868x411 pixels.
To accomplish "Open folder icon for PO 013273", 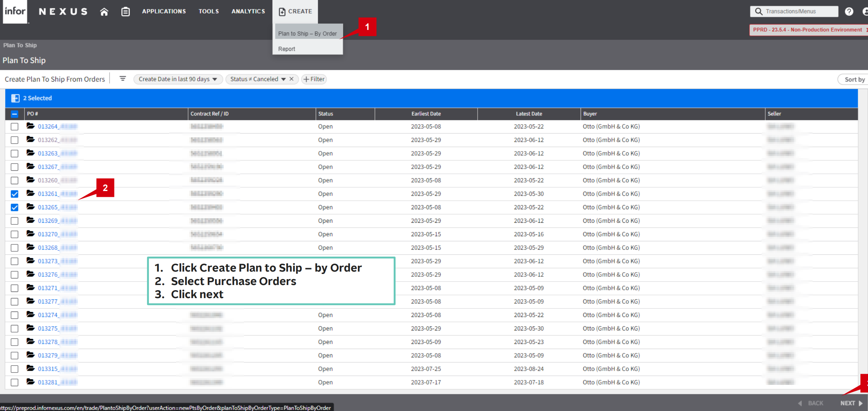I will [31, 261].
